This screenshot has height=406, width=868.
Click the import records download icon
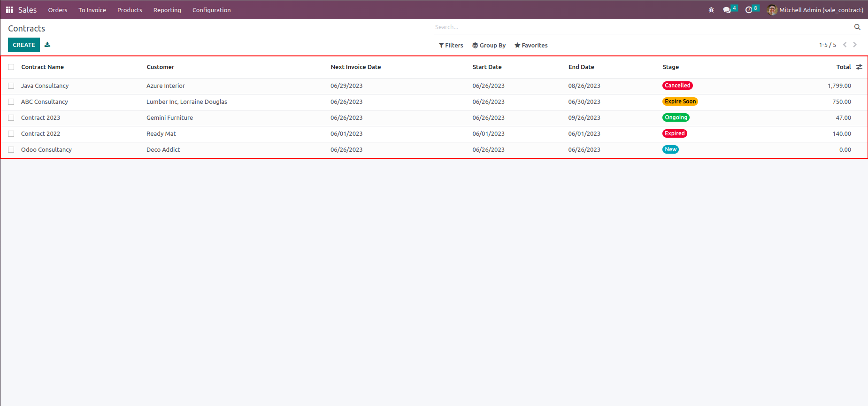[47, 45]
